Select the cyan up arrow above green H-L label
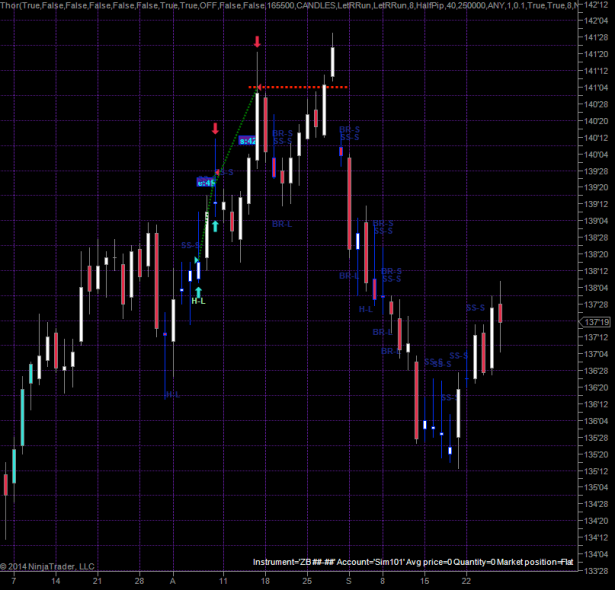615x590 pixels. click(x=198, y=292)
